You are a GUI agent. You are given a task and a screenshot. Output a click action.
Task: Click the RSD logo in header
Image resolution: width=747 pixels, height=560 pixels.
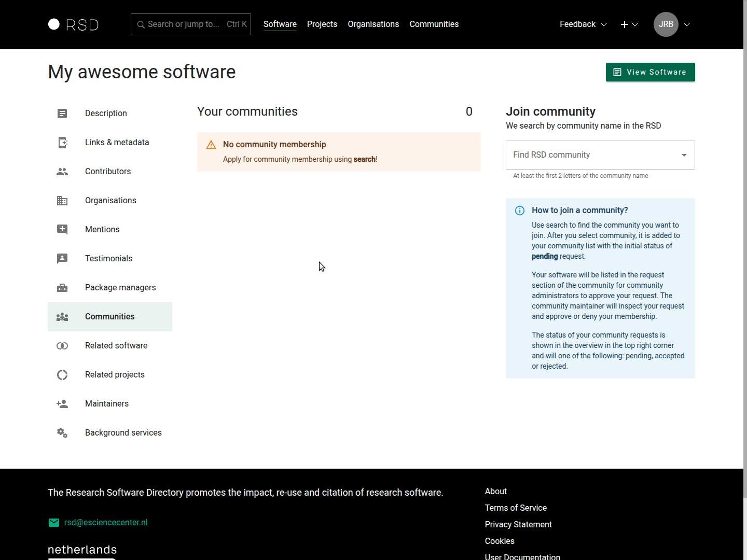(x=73, y=24)
